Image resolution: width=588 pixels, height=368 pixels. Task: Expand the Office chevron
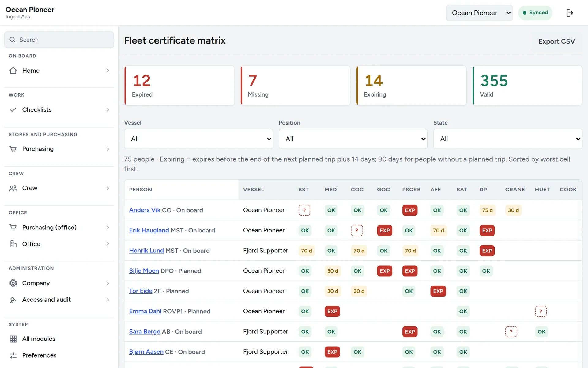click(107, 244)
